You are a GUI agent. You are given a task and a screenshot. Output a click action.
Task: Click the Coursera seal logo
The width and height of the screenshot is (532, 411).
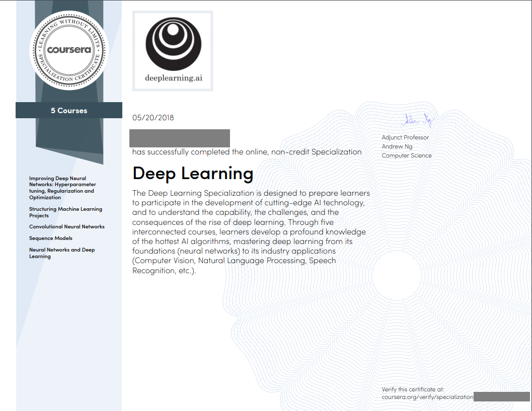tap(69, 50)
